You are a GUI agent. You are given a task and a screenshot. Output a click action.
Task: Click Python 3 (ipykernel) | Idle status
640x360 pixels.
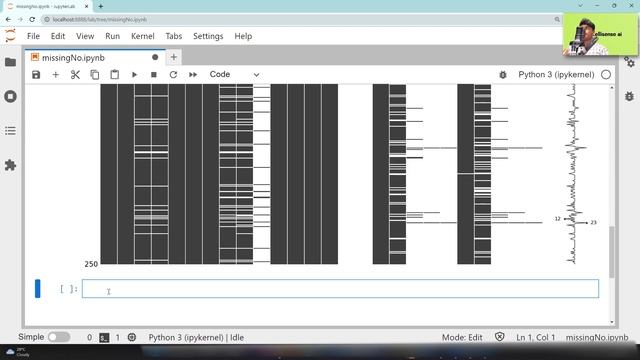point(196,338)
